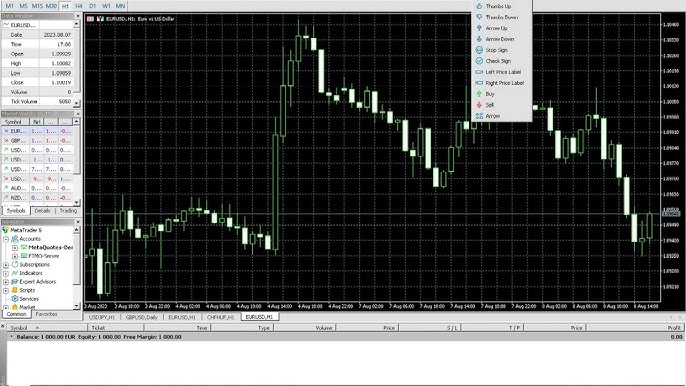This screenshot has width=686, height=386.
Task: Pick the Stop Sign object icon
Action: point(479,50)
